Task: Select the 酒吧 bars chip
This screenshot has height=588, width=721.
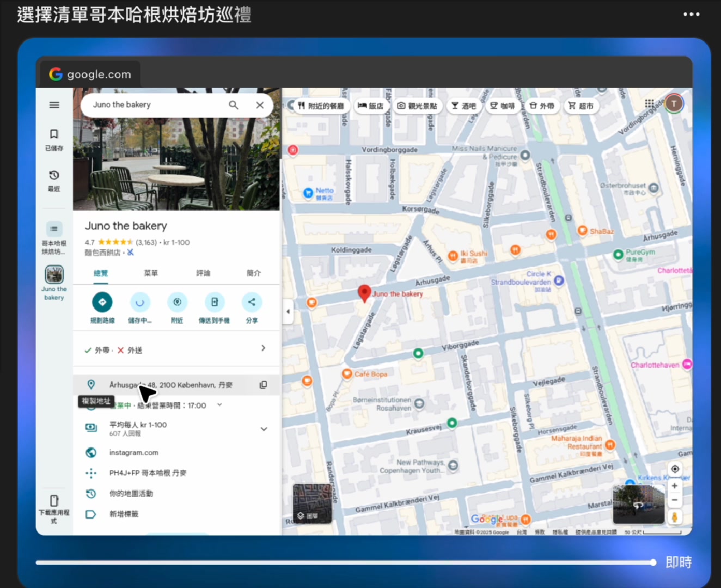Action: (463, 106)
